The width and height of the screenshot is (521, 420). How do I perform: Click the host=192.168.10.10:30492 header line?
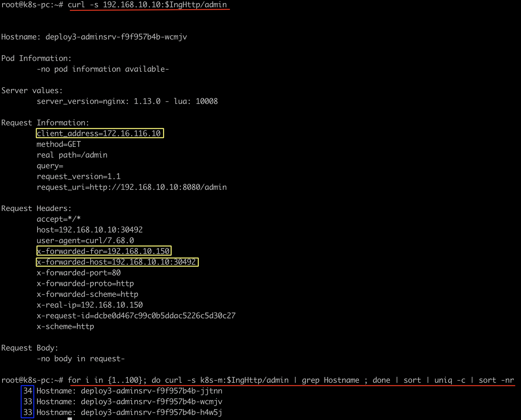pyautogui.click(x=90, y=230)
